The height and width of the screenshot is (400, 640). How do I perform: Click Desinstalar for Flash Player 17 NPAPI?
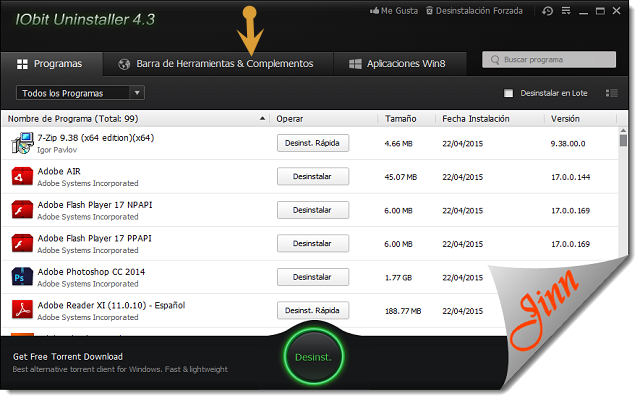click(x=313, y=210)
